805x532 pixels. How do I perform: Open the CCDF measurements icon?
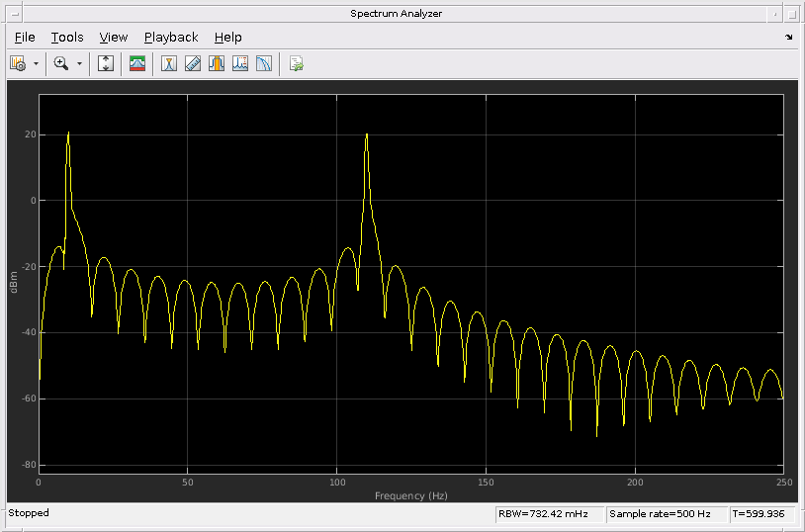(264, 63)
